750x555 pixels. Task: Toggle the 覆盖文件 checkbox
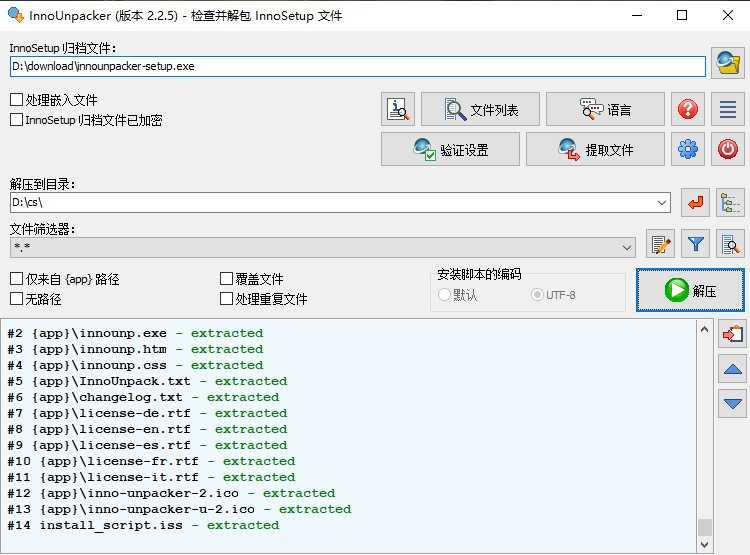click(226, 279)
